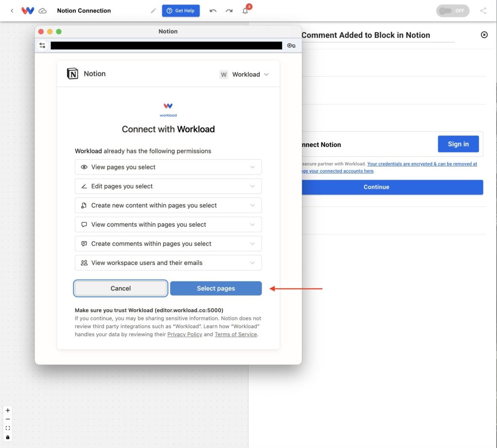Zoom in on the canvas

point(8,410)
